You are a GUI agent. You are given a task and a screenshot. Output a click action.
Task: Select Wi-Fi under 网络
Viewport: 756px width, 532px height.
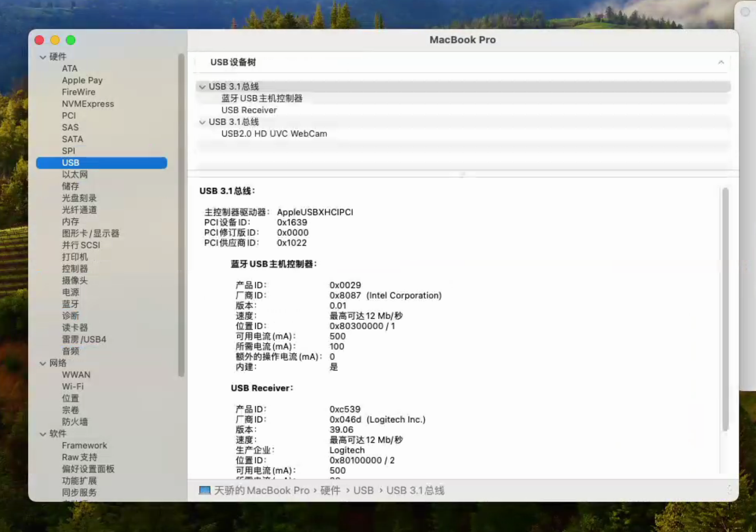pos(73,386)
